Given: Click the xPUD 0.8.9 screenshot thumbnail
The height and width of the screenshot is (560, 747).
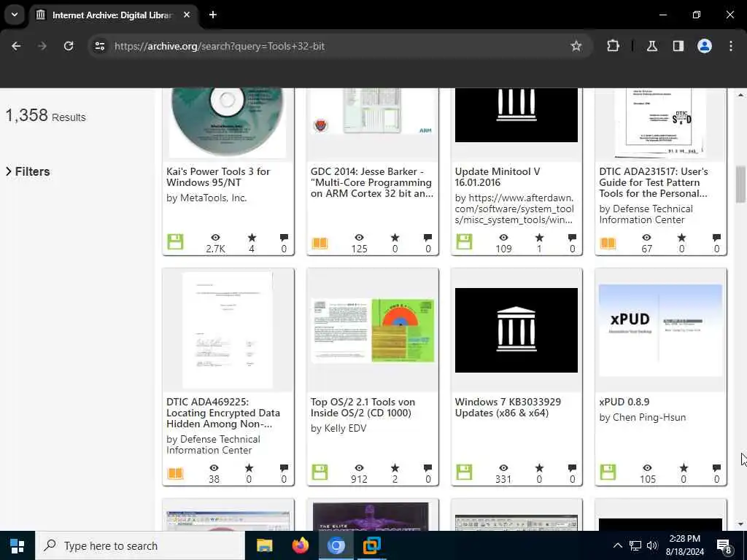Looking at the screenshot, I should pyautogui.click(x=660, y=330).
